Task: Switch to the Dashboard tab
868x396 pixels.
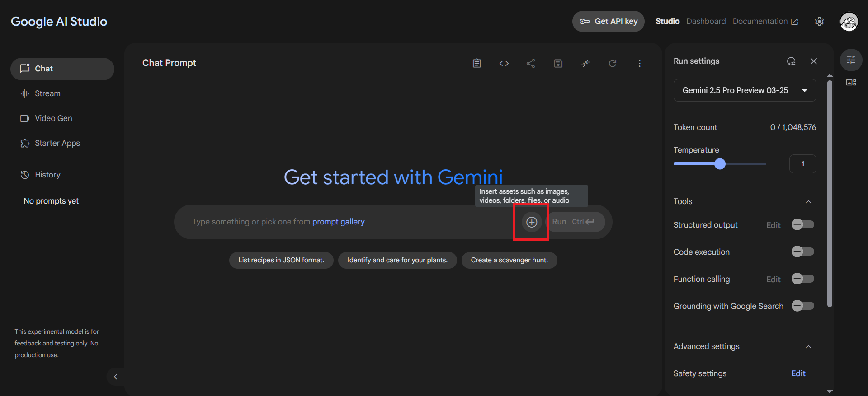Action: tap(706, 21)
